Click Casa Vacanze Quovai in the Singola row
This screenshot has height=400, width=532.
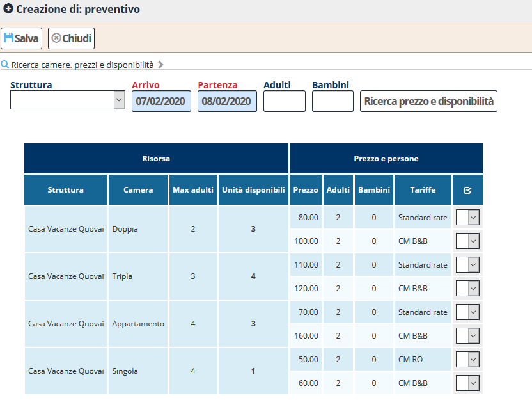click(x=66, y=371)
